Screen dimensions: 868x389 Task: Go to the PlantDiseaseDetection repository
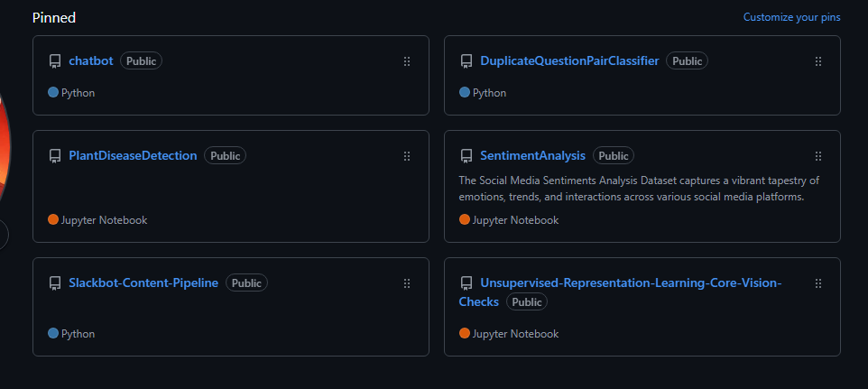point(133,155)
